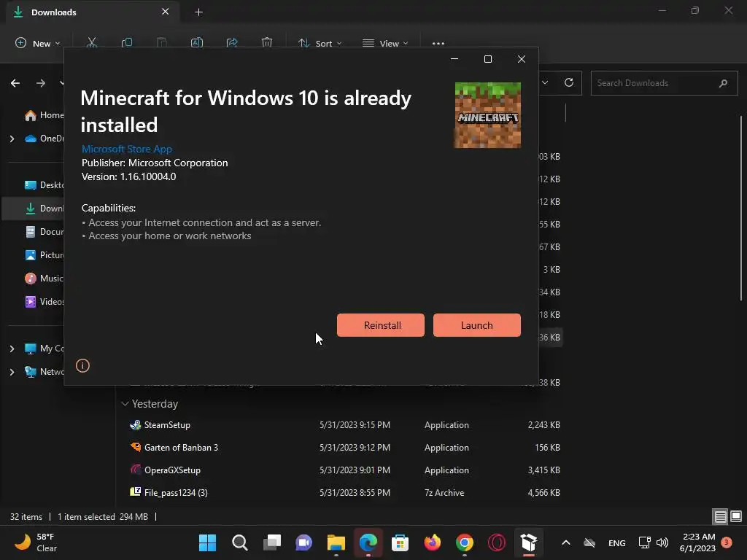Open the volume control in system tray
Screen dimensions: 747x560
click(x=662, y=542)
